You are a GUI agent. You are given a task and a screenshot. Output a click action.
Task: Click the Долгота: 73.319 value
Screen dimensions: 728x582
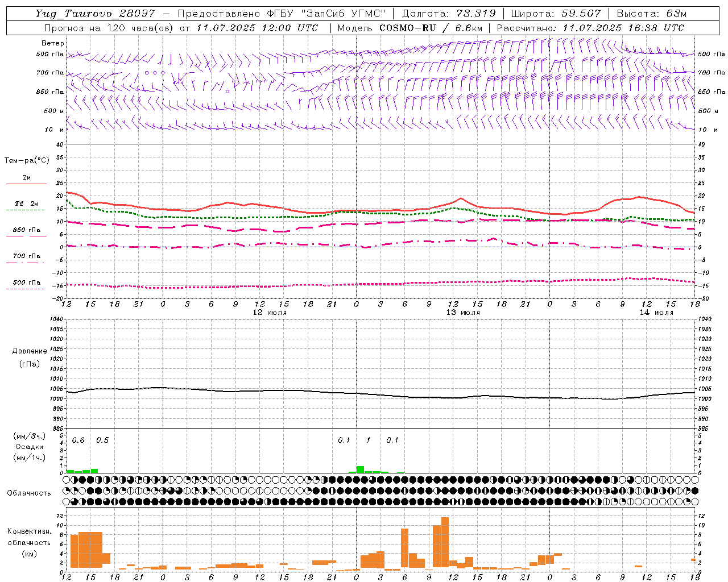pos(449,14)
